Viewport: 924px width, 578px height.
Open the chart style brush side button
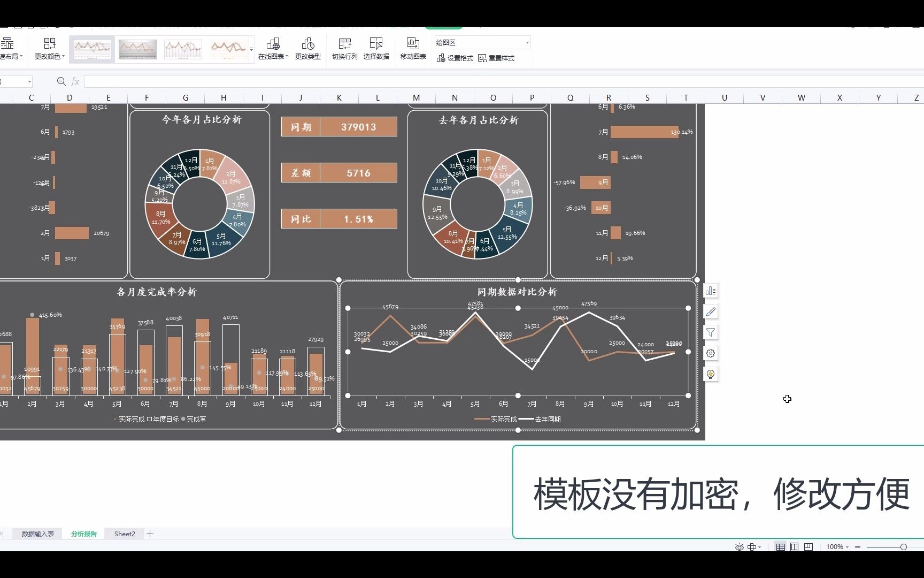pos(711,311)
